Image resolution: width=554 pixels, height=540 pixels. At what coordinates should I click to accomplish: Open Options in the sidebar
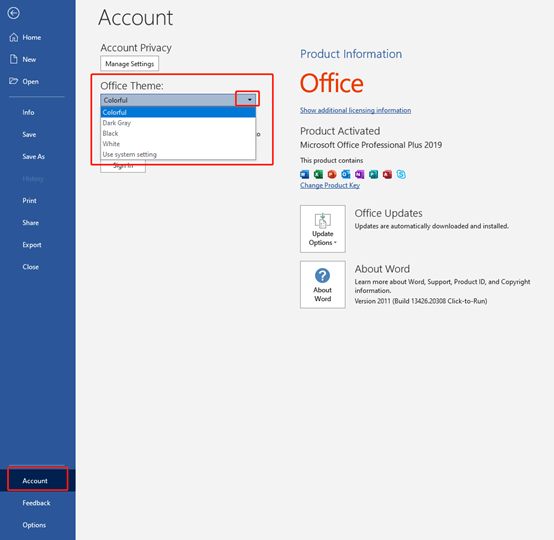click(34, 525)
